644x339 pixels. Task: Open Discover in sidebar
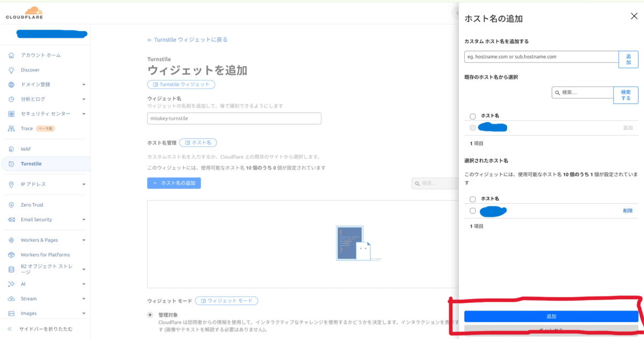[30, 70]
